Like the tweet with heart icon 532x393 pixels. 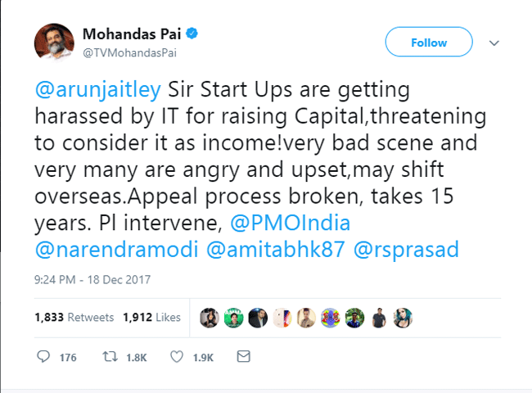pyautogui.click(x=176, y=357)
